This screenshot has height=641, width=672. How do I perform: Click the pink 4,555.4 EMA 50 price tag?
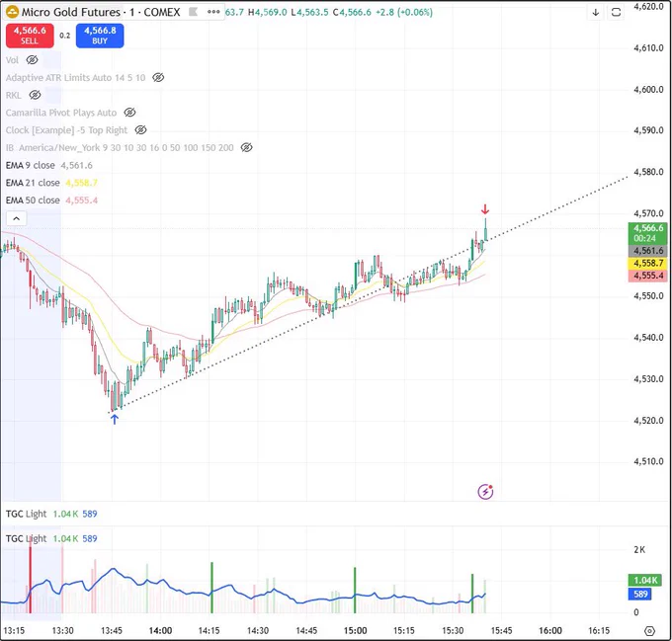click(648, 276)
